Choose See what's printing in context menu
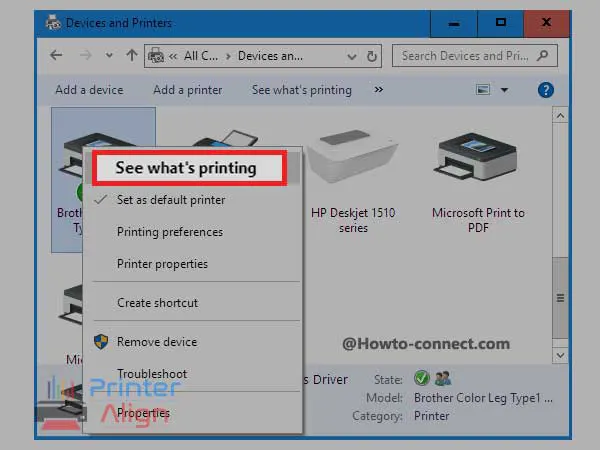600x450 pixels. point(189,168)
